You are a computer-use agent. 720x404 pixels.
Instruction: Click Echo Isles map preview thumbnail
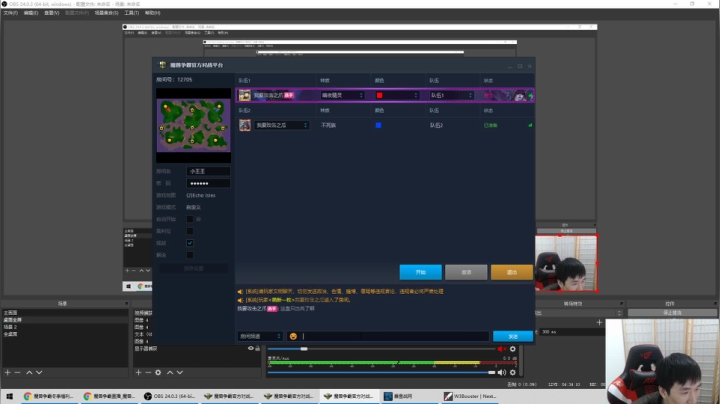pyautogui.click(x=193, y=125)
